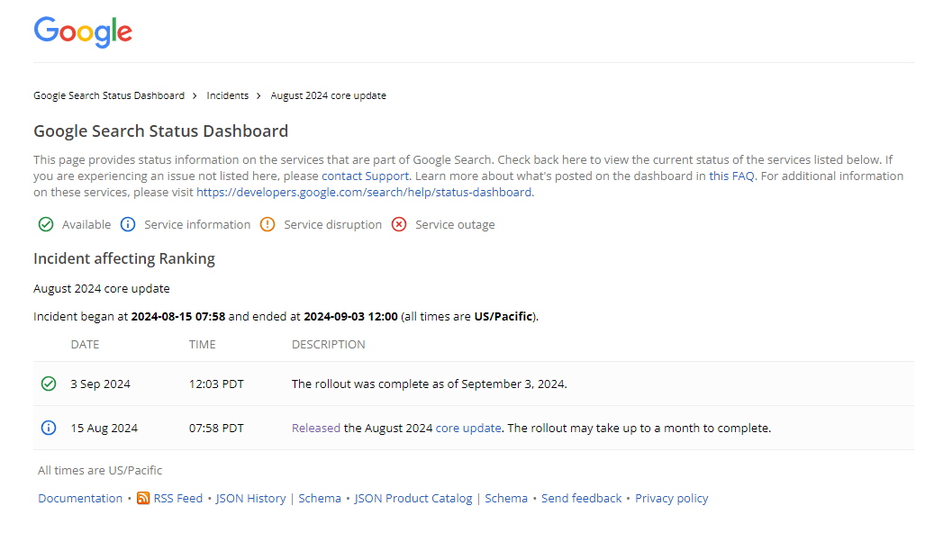Open the JSON History link
This screenshot has width=925, height=560.
point(250,498)
